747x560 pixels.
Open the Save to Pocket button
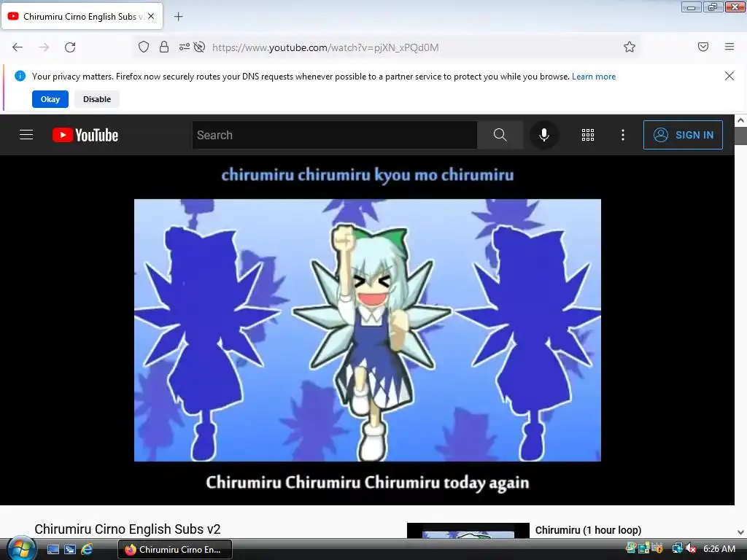[703, 47]
